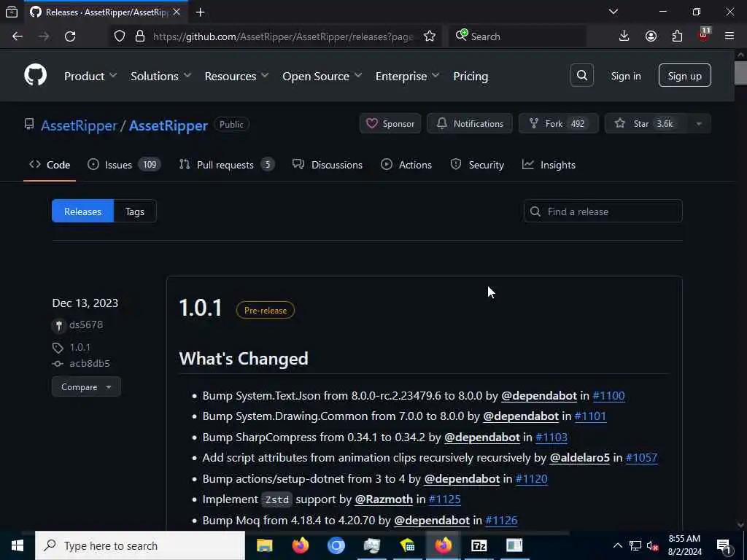
Task: Open the Security tab
Action: point(477,165)
